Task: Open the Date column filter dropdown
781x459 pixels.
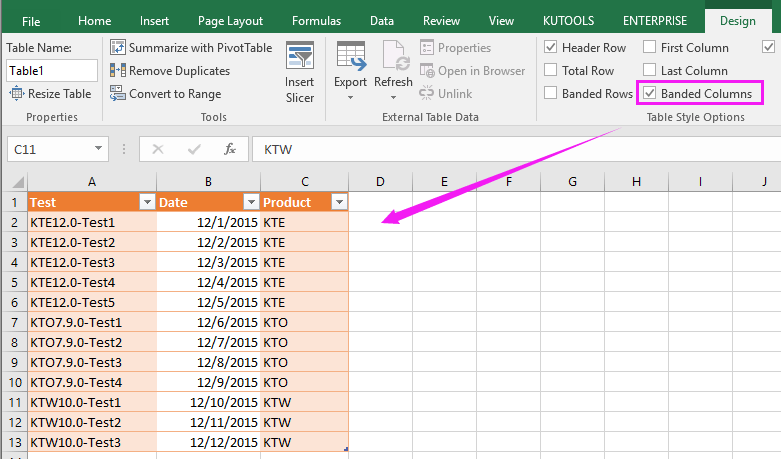Action: point(250,202)
